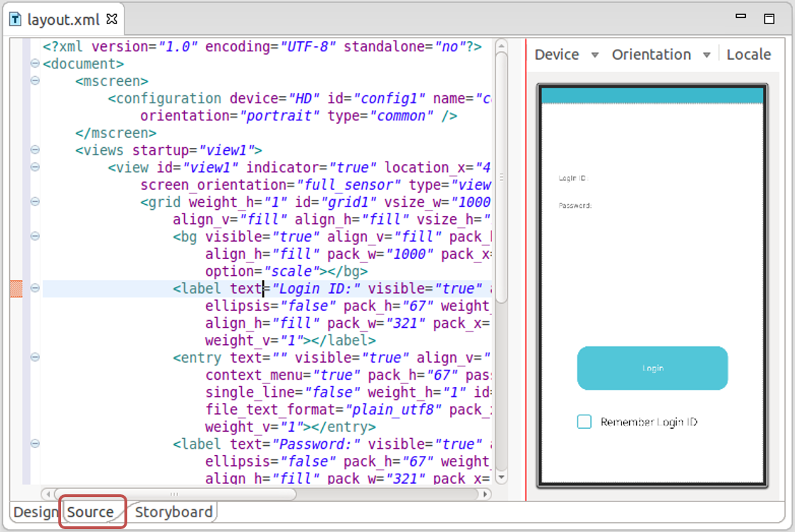This screenshot has width=795, height=532.
Task: Click the vertical scrollbar down arrow
Action: 501,477
